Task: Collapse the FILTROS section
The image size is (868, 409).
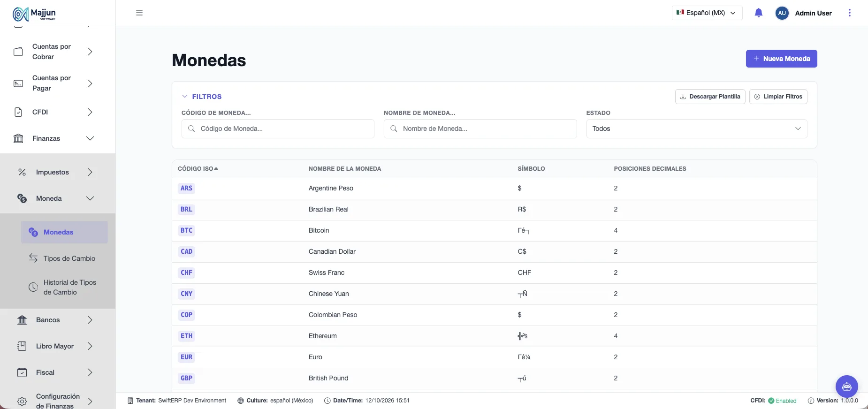Action: tap(202, 96)
